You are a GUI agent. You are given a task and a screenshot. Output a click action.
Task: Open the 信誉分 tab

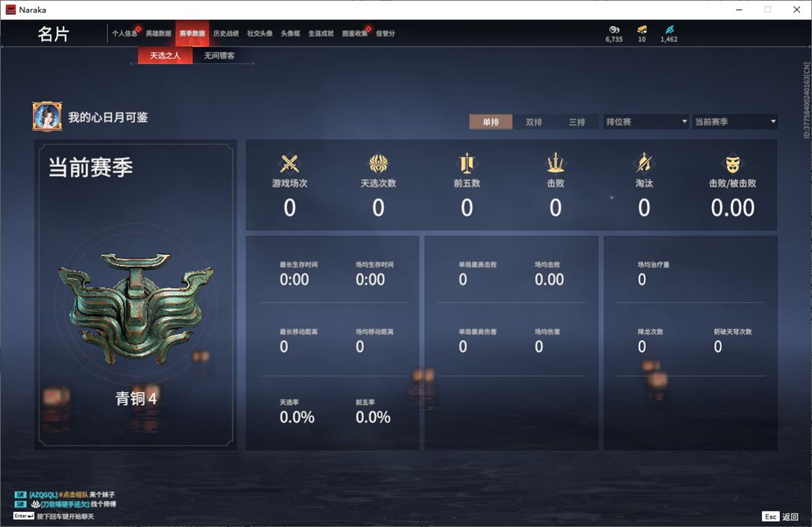pyautogui.click(x=385, y=33)
